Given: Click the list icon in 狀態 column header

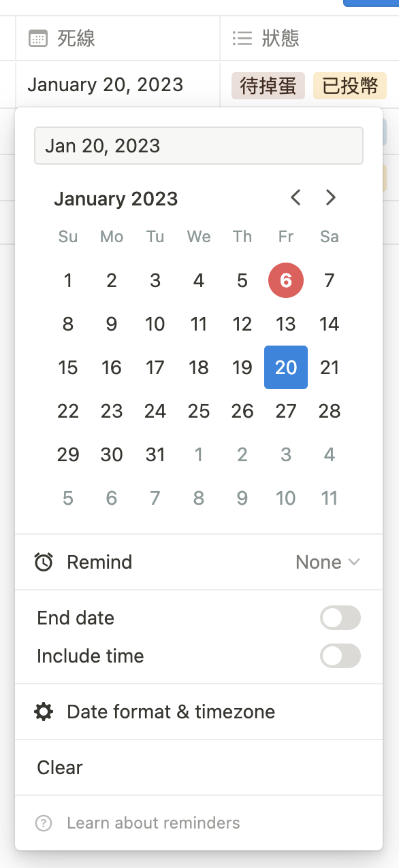Looking at the screenshot, I should [242, 38].
